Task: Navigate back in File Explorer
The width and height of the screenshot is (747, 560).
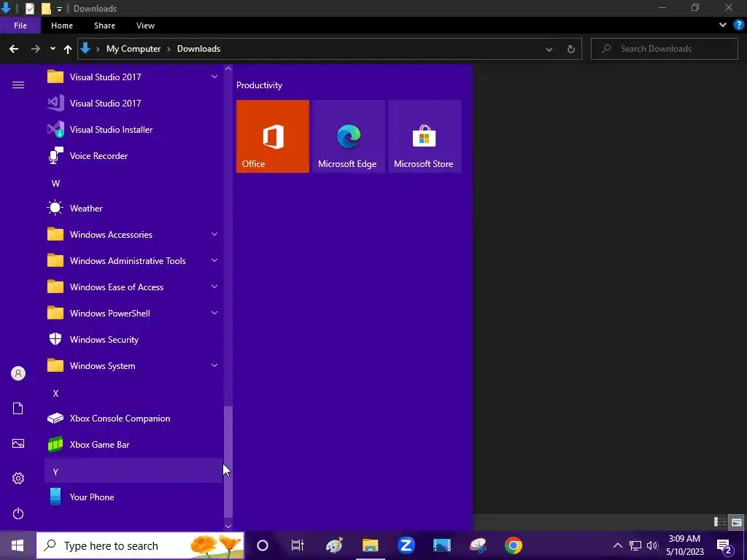Action: coord(14,49)
